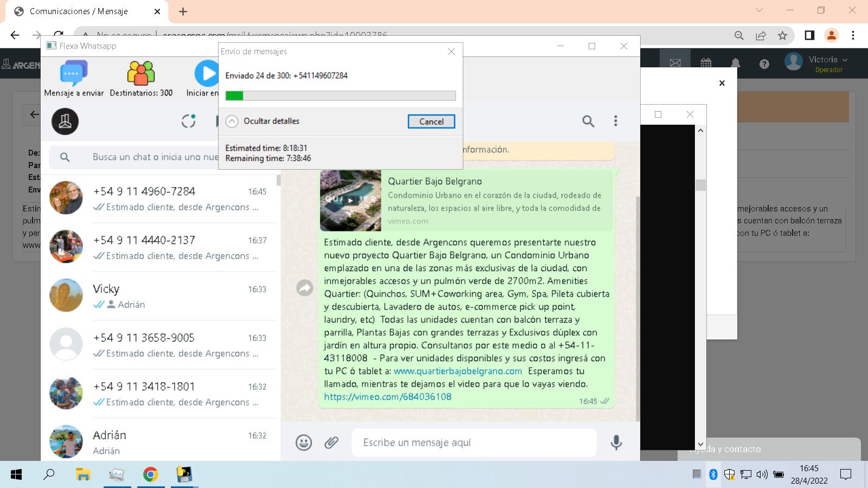The image size is (868, 488).
Task: Open the vimeo.com/684036108 link
Action: 388,396
